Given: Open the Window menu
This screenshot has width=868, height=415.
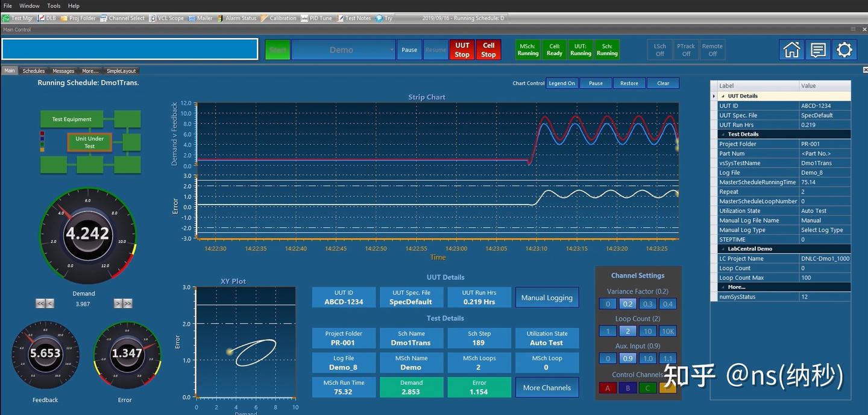Looking at the screenshot, I should 29,5.
